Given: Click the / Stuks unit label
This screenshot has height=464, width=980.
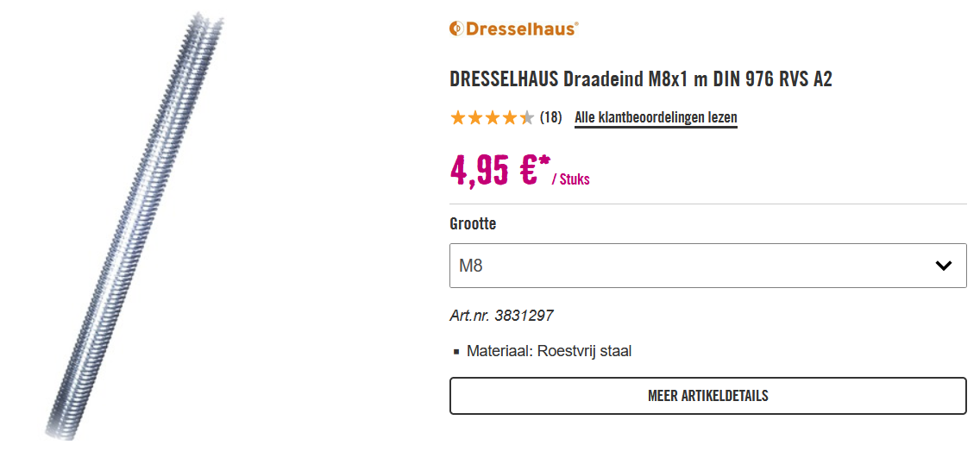Looking at the screenshot, I should [x=570, y=180].
